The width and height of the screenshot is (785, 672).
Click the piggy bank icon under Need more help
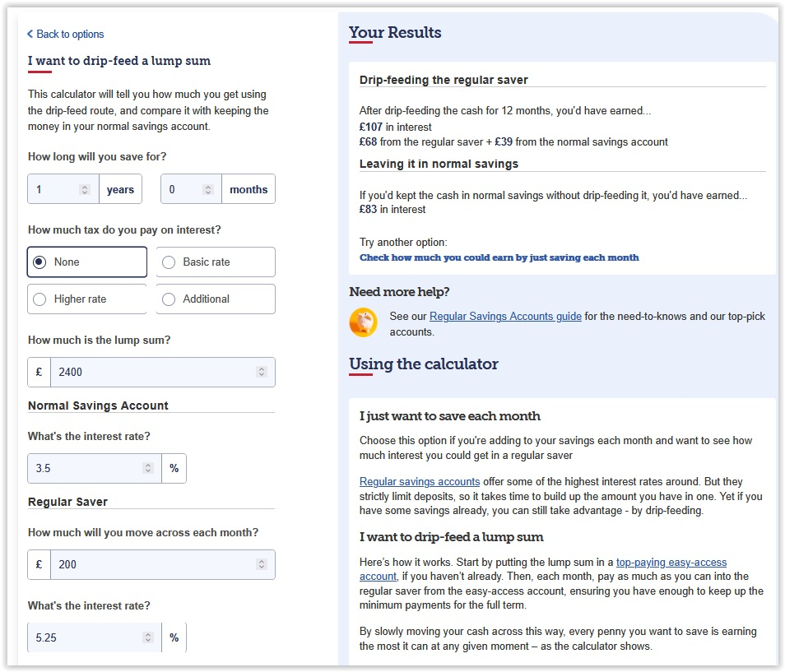point(364,322)
